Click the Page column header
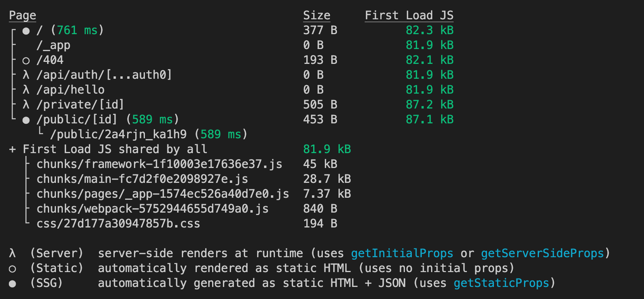The width and height of the screenshot is (644, 299). point(23,16)
